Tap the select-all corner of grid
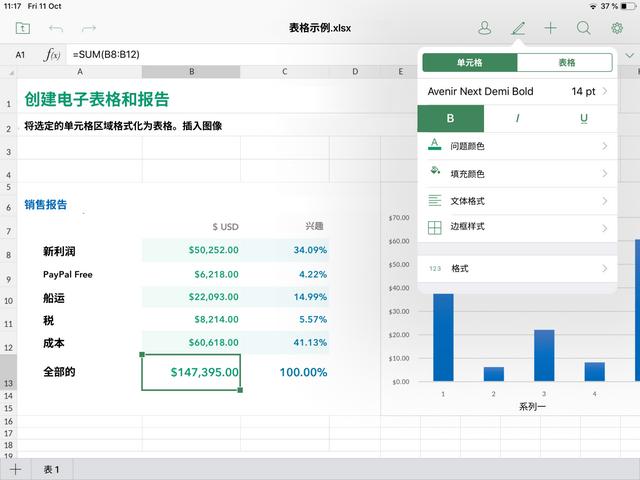Screen dimensions: 640x480 pyautogui.click(x=9, y=72)
